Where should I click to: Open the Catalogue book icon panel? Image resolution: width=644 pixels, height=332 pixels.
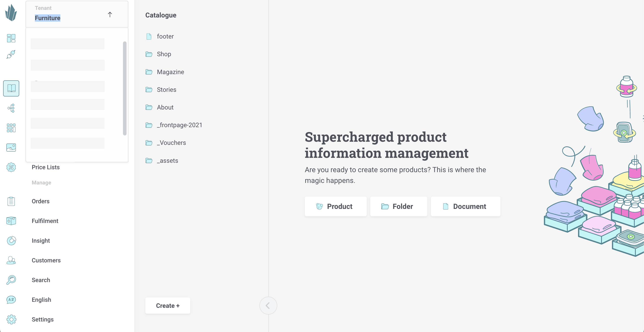(11, 88)
